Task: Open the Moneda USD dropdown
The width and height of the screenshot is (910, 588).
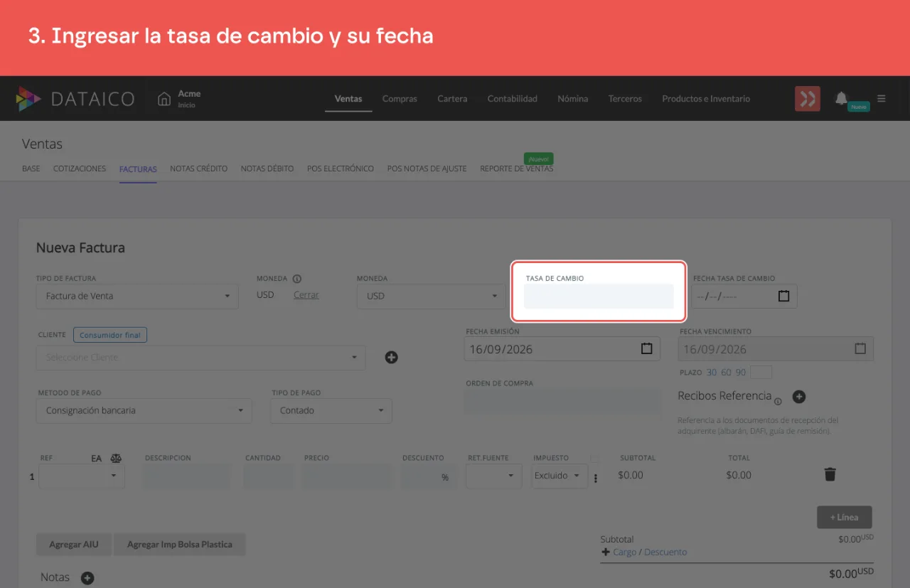Action: (432, 296)
